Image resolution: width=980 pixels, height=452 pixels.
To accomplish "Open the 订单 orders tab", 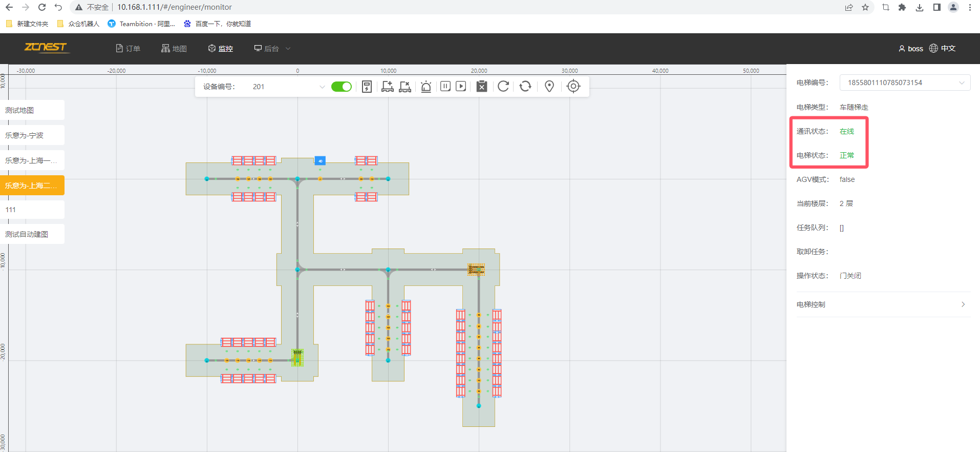I will click(128, 48).
